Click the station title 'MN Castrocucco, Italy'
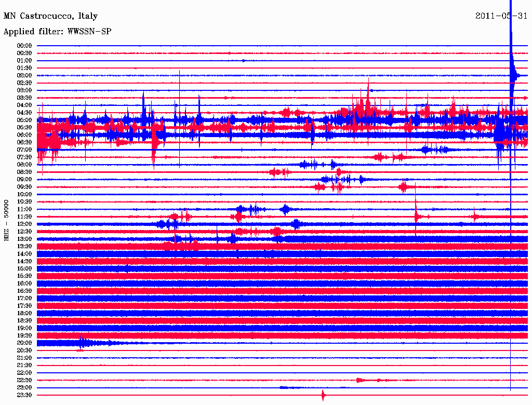 [50, 16]
